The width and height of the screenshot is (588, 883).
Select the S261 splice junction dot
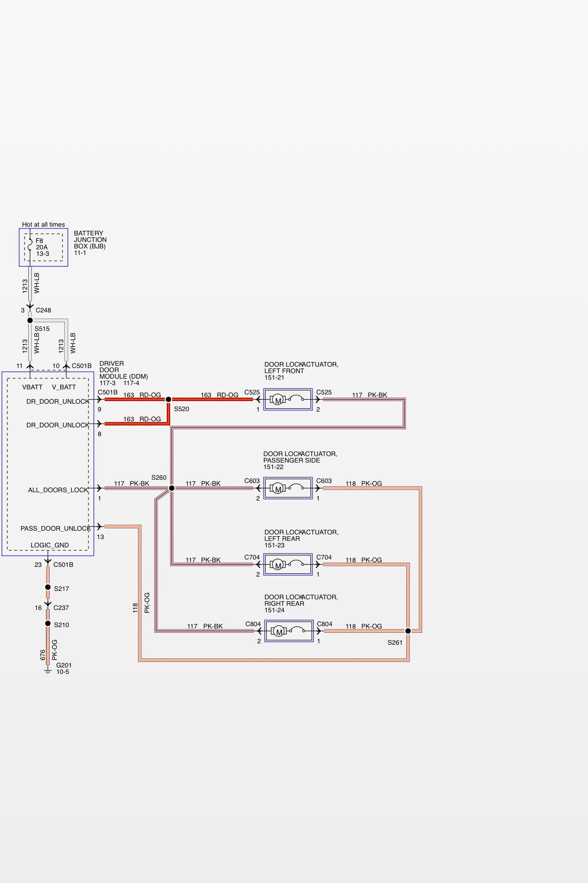point(408,631)
